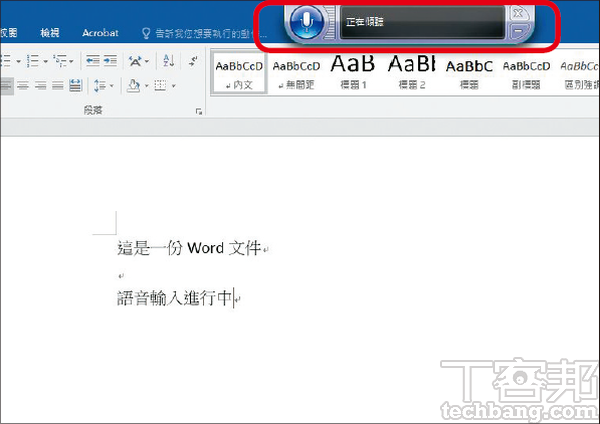Apply paragraph borders
This screenshot has height=424, width=600.
pyautogui.click(x=160, y=85)
